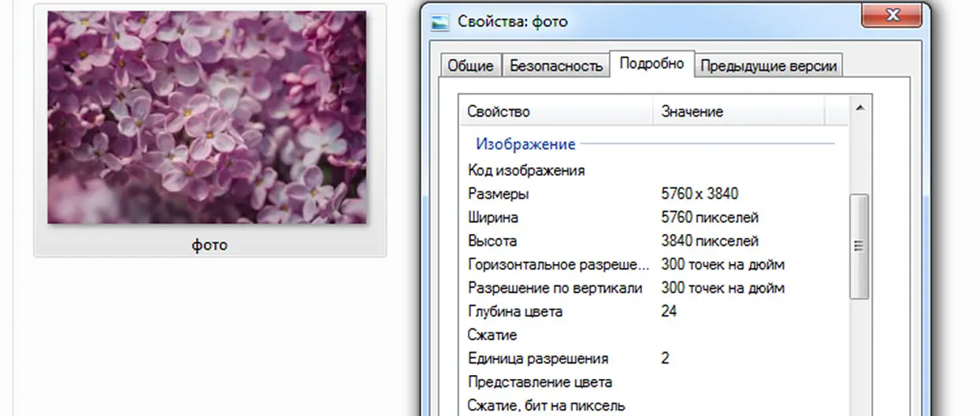The height and width of the screenshot is (416, 980).
Task: Click the Размеры value 5760 x 3840
Action: click(700, 194)
